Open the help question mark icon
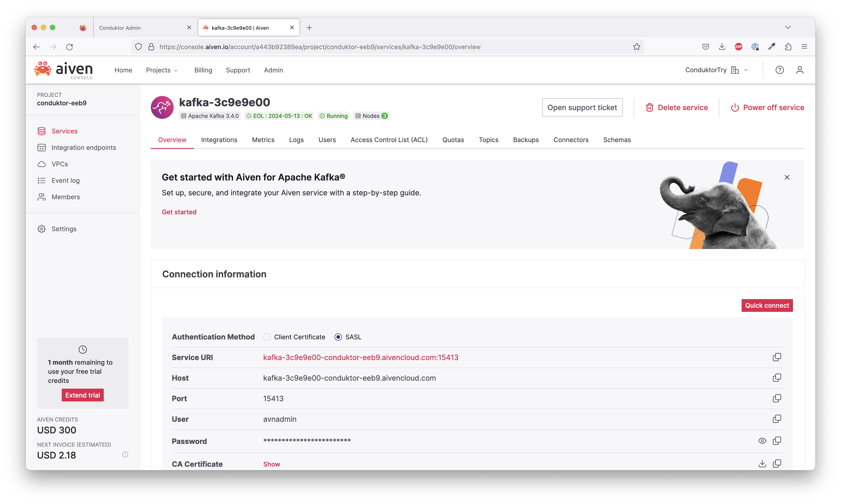841x504 pixels. [780, 70]
